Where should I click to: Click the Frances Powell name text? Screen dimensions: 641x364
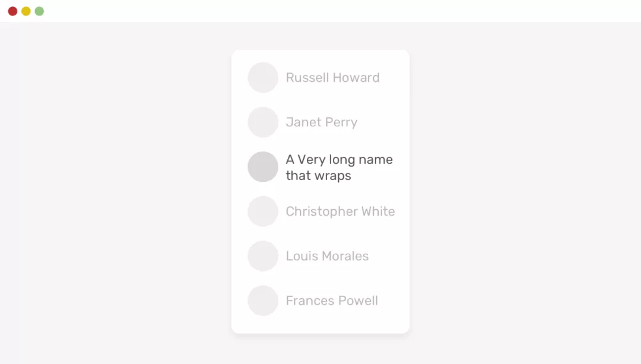(x=332, y=301)
